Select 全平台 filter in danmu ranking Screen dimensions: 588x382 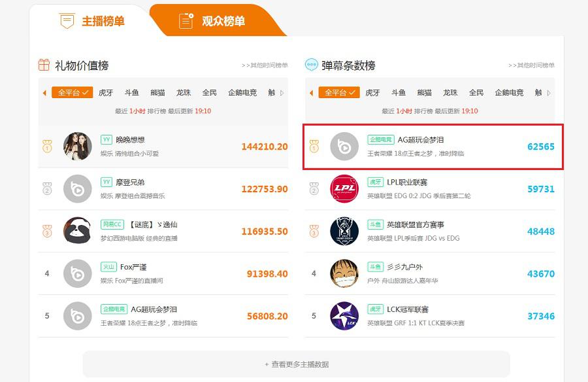pyautogui.click(x=339, y=92)
